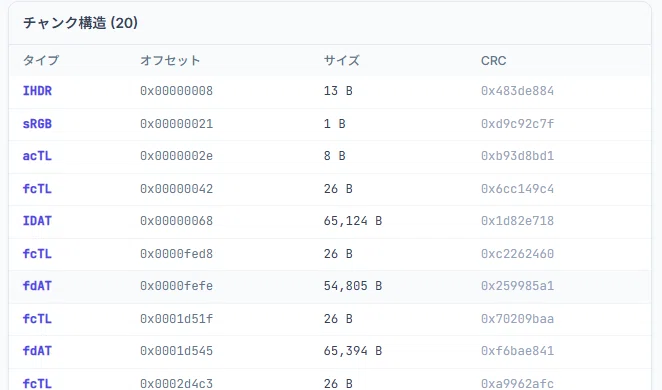The height and width of the screenshot is (390, 662).
Task: Click the 65,124 B size cell
Action: click(x=353, y=221)
